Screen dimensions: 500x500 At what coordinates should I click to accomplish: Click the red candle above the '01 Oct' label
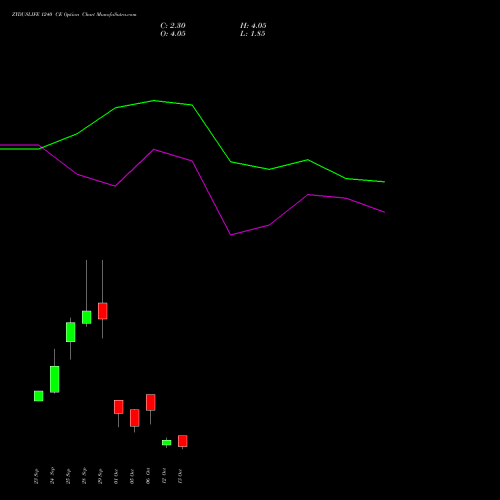pos(119,407)
